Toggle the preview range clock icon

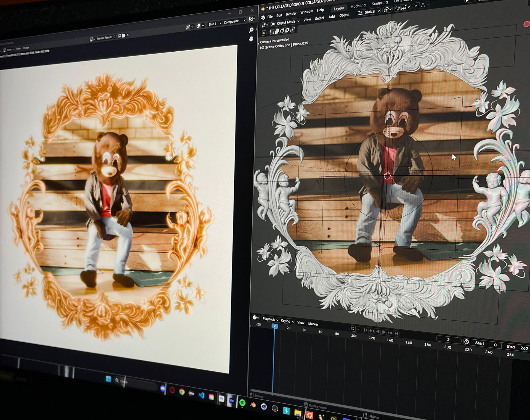pos(467,342)
